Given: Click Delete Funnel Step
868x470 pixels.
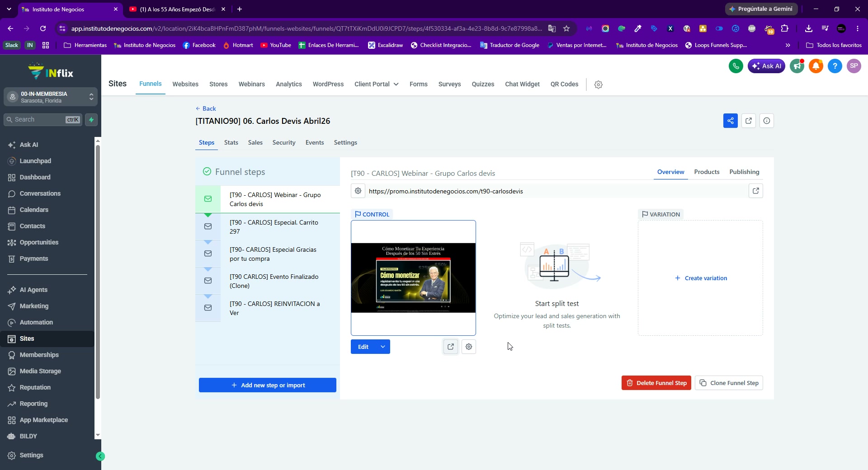Looking at the screenshot, I should pyautogui.click(x=656, y=383).
